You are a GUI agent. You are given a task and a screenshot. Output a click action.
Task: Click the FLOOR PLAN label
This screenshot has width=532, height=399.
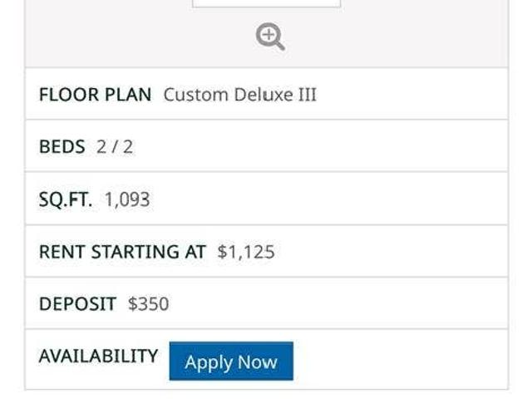pos(95,95)
